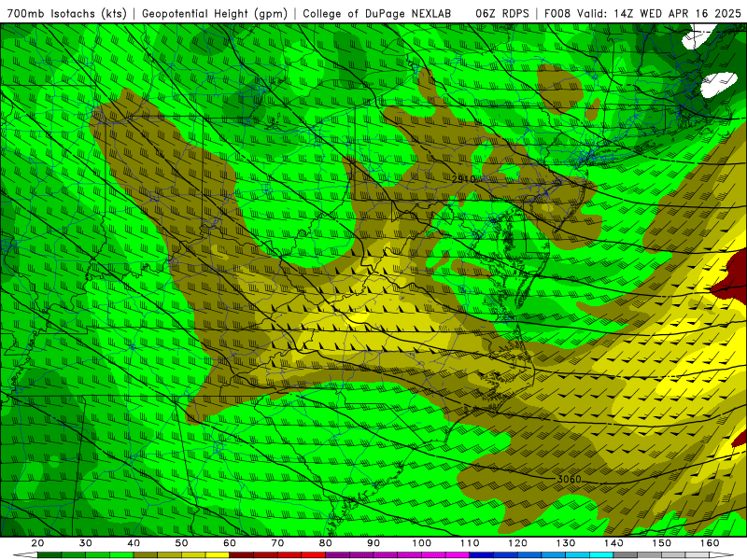
Task: Click the 3060 height contour label
Action: point(570,479)
